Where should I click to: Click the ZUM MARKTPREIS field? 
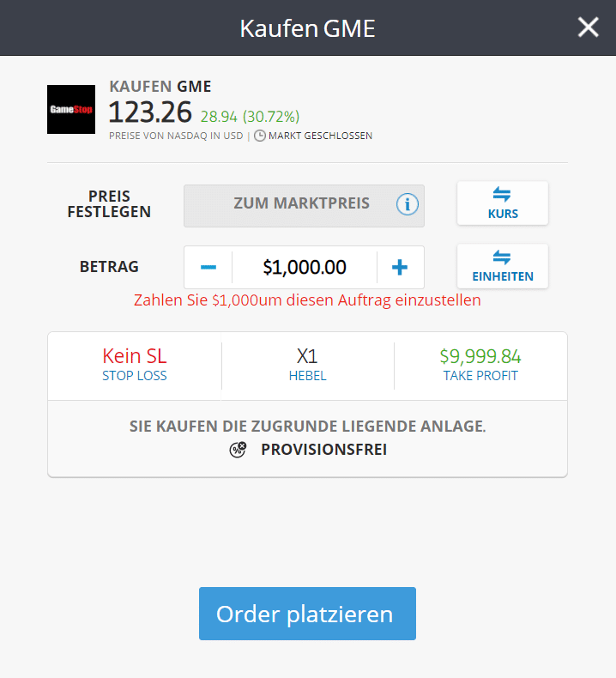[x=304, y=206]
